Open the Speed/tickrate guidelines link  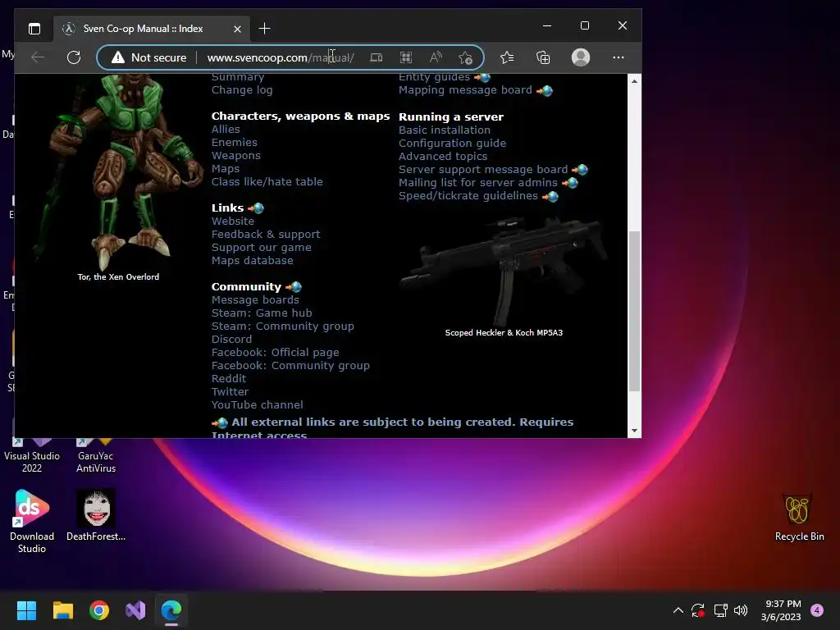[468, 195]
